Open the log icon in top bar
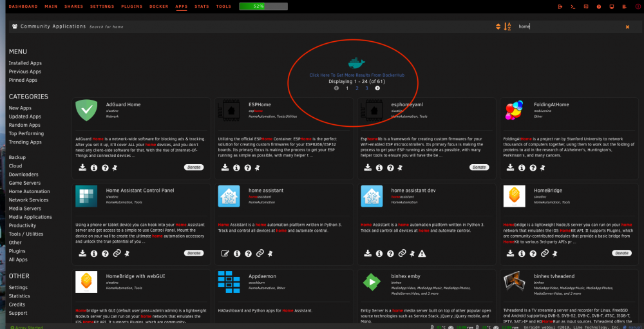 click(x=624, y=6)
